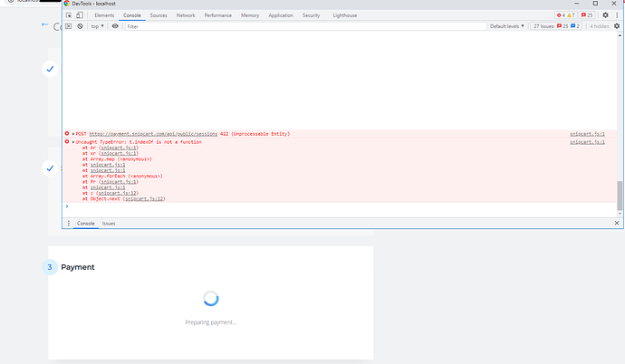Open the Application tab
This screenshot has height=364, width=625.
point(281,15)
